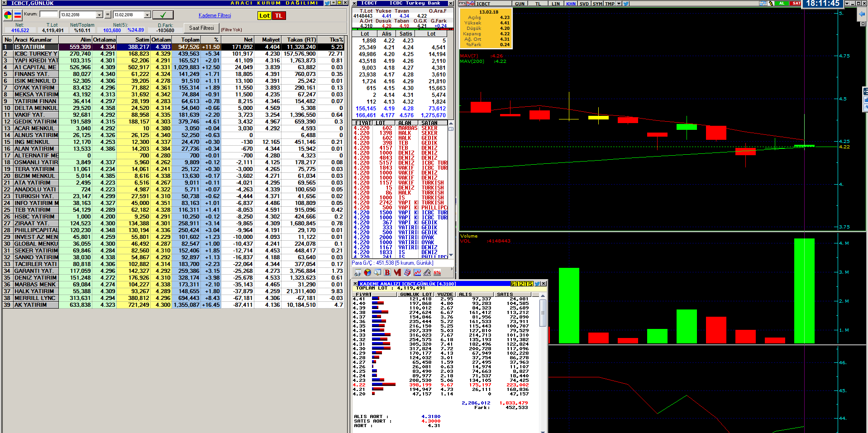Click the red M icon

397,272
